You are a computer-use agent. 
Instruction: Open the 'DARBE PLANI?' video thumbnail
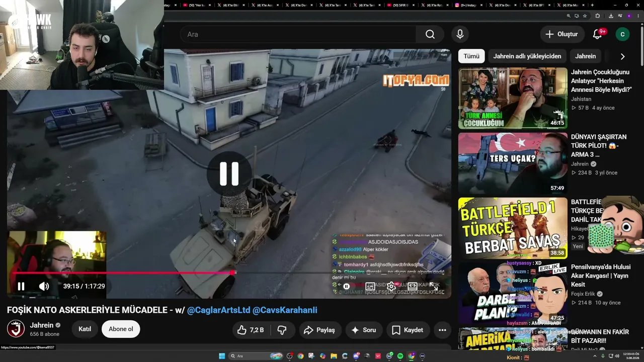pos(513,293)
